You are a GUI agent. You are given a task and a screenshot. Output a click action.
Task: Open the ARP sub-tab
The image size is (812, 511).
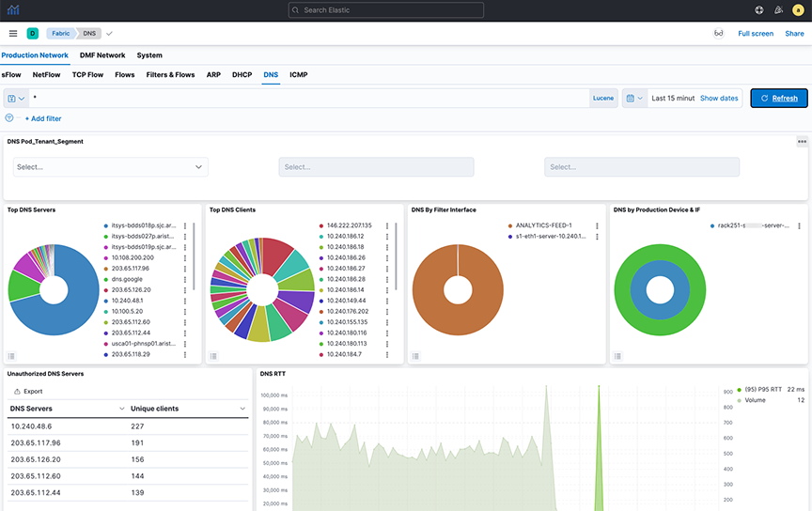213,75
